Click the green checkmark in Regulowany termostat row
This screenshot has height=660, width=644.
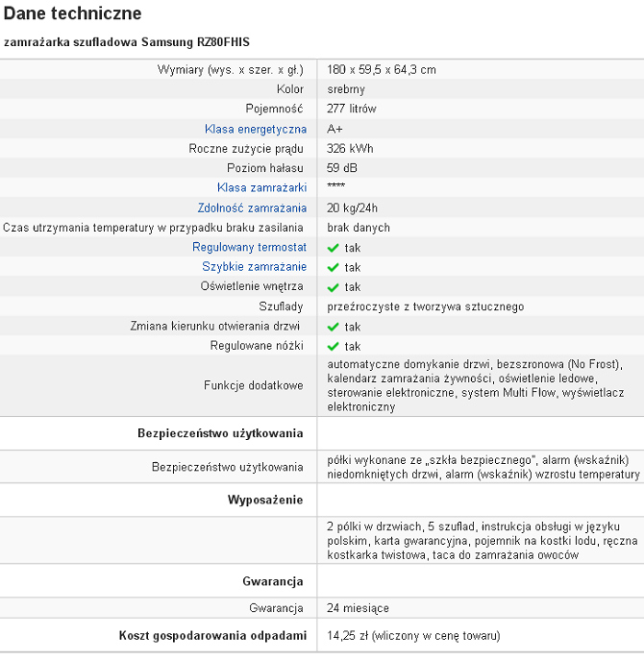pos(333,248)
